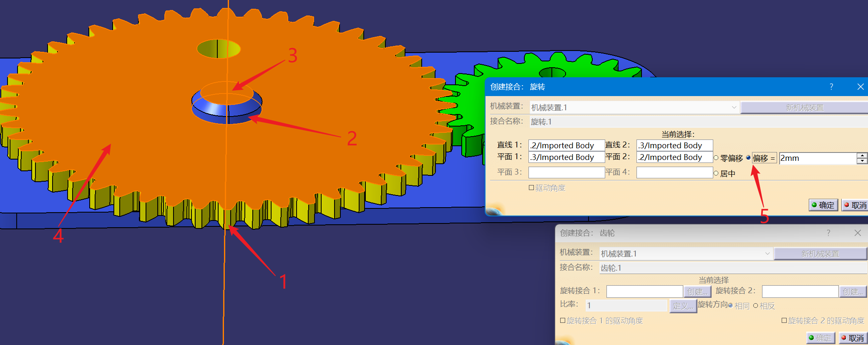
Task: Decrease the offset value with down arrow
Action: (x=862, y=161)
